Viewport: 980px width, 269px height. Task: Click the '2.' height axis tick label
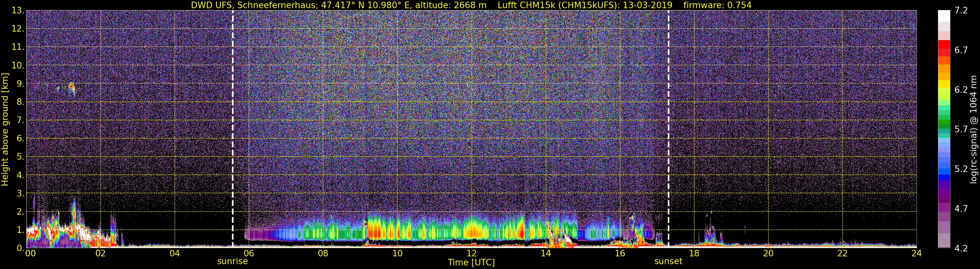click(x=20, y=212)
